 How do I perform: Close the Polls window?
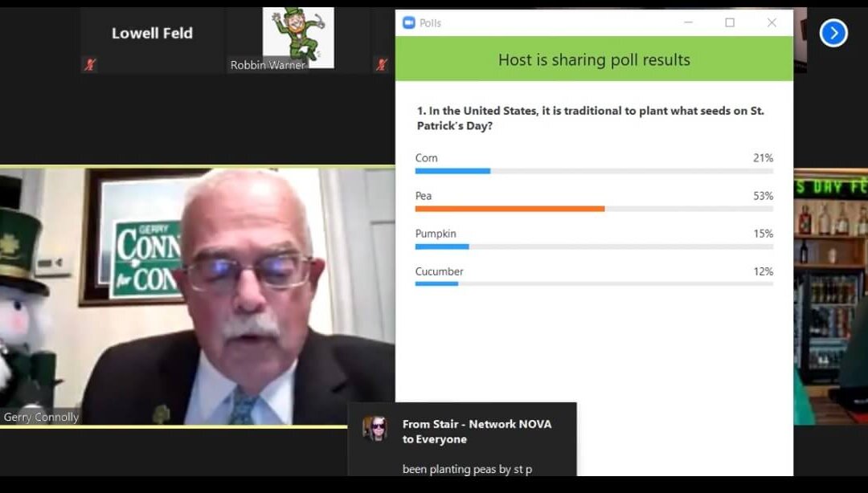[x=771, y=22]
